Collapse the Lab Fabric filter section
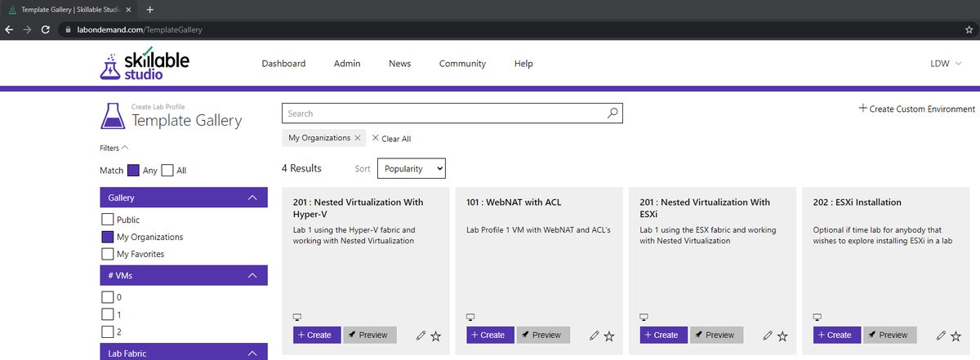The height and width of the screenshot is (360, 980). point(252,353)
